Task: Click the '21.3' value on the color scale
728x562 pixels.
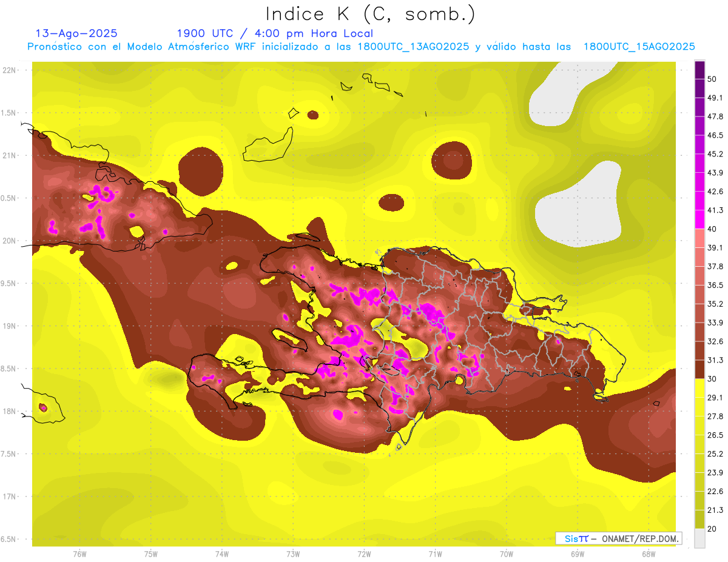Action: point(715,510)
